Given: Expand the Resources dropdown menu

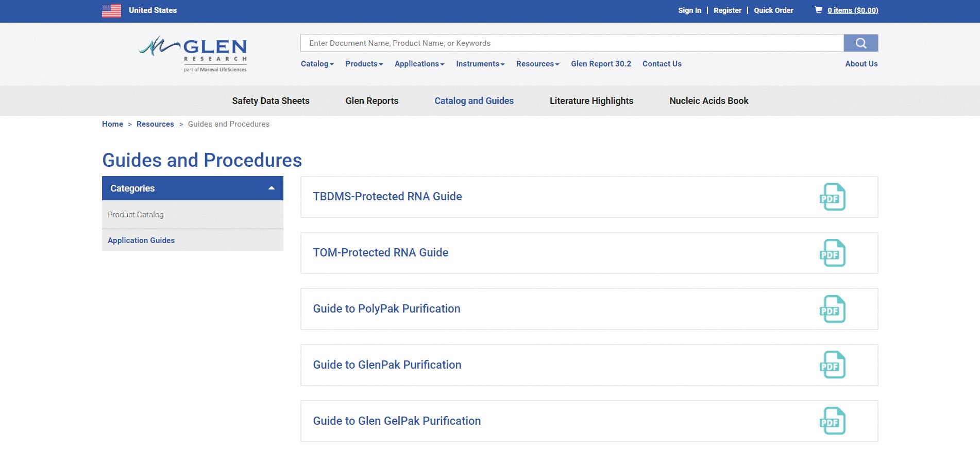Looking at the screenshot, I should [x=538, y=64].
